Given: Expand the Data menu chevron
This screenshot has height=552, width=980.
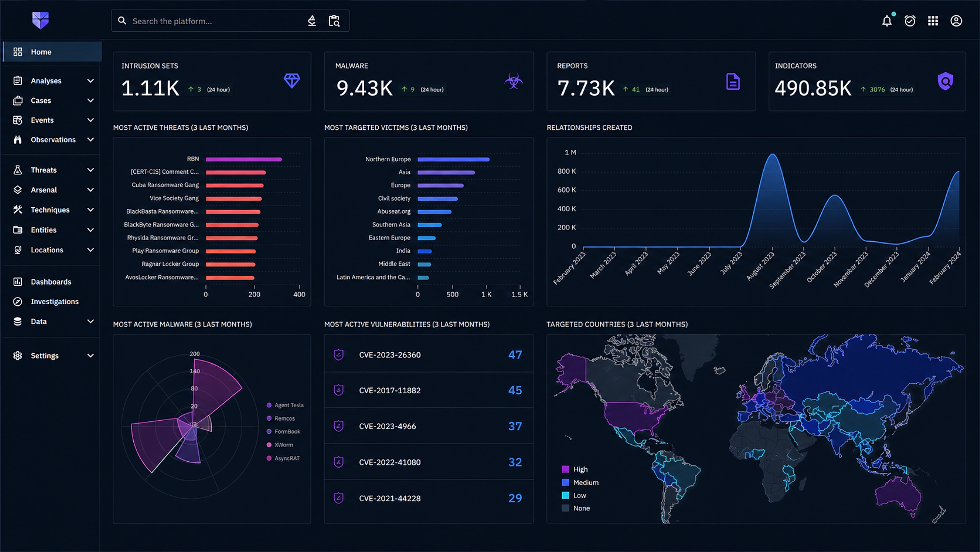Looking at the screenshot, I should (91, 321).
